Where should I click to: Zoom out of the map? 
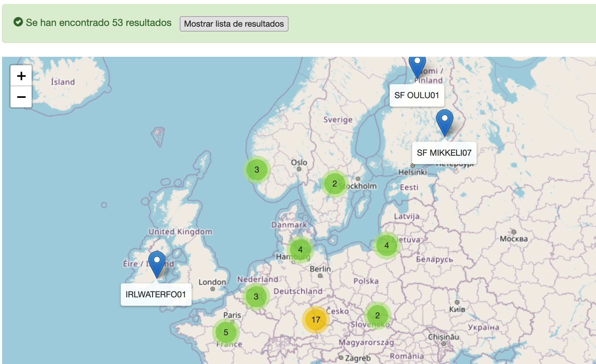[21, 97]
